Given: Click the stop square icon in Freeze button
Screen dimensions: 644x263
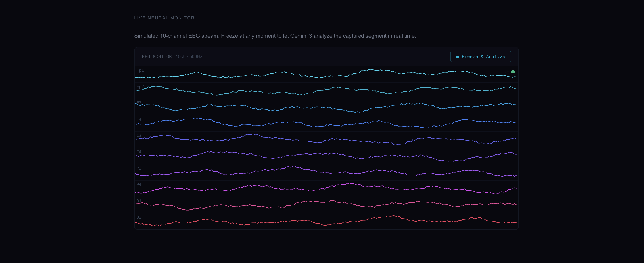Looking at the screenshot, I should (458, 57).
